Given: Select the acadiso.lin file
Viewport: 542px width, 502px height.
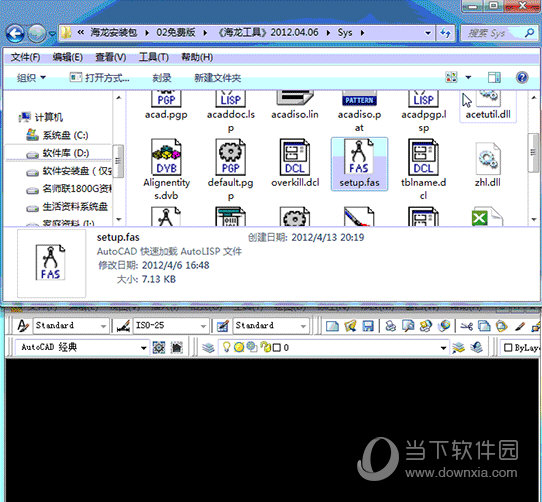Looking at the screenshot, I should click(x=295, y=105).
